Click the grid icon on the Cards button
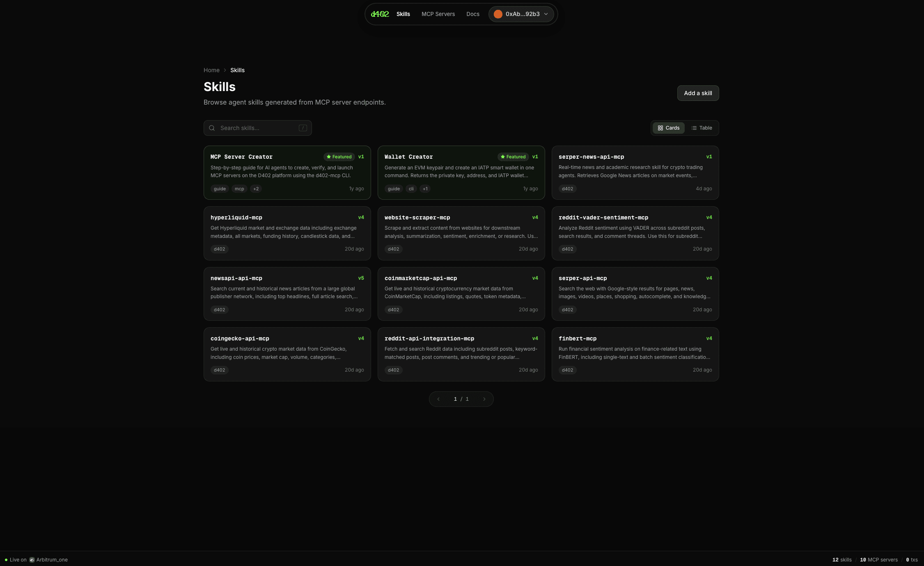Image resolution: width=924 pixels, height=566 pixels. pyautogui.click(x=660, y=128)
